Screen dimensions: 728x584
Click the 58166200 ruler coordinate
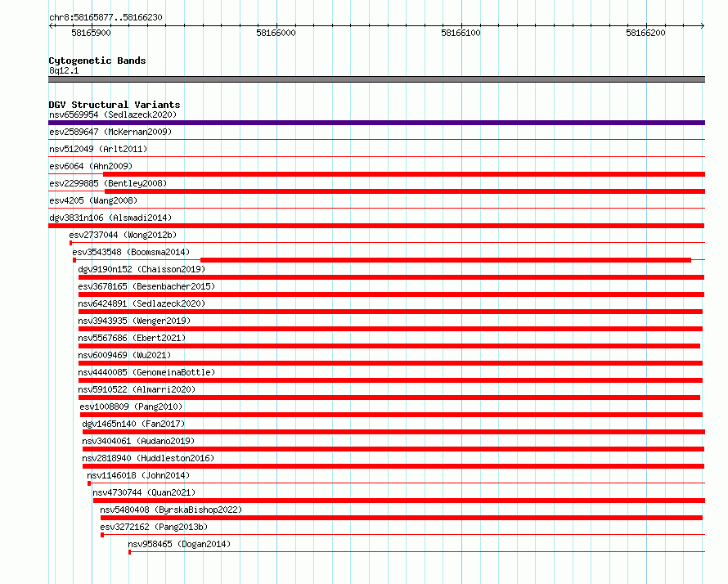coord(645,33)
